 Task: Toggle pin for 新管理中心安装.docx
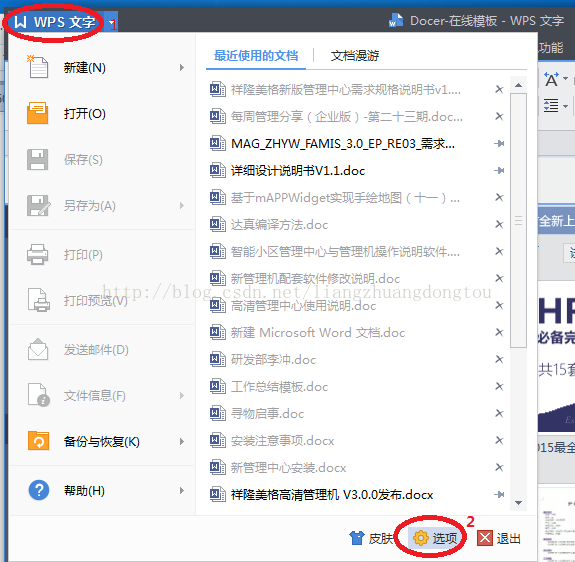[x=499, y=468]
